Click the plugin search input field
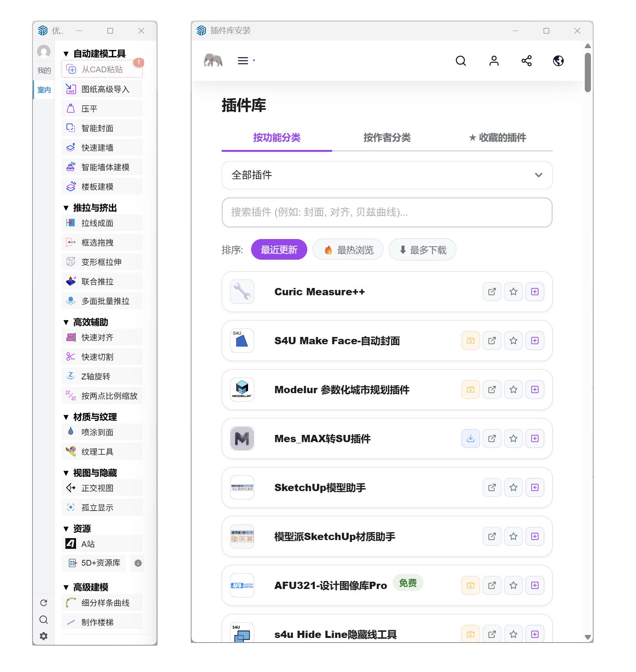This screenshot has height=672, width=636. (387, 212)
